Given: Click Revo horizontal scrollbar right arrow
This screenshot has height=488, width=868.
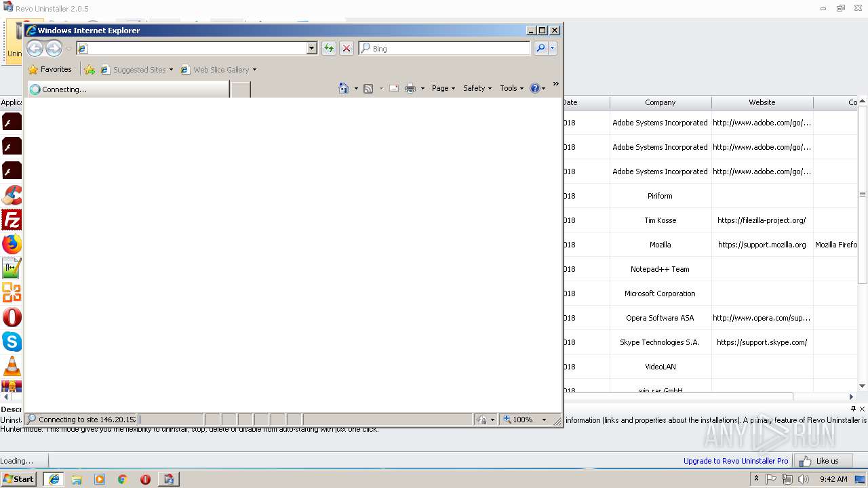Looking at the screenshot, I should point(852,396).
